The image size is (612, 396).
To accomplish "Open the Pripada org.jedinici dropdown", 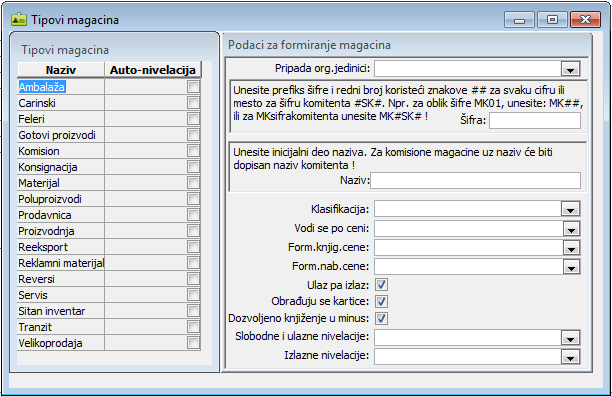I will point(570,69).
